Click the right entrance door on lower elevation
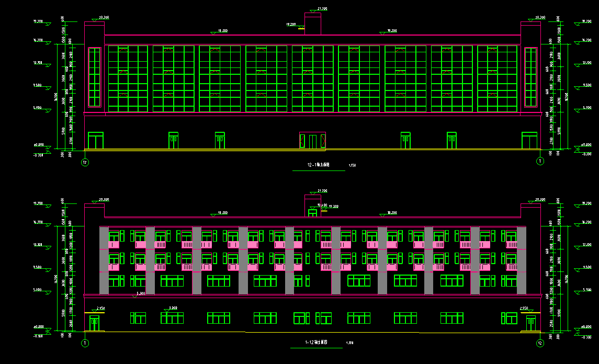 [530, 323]
